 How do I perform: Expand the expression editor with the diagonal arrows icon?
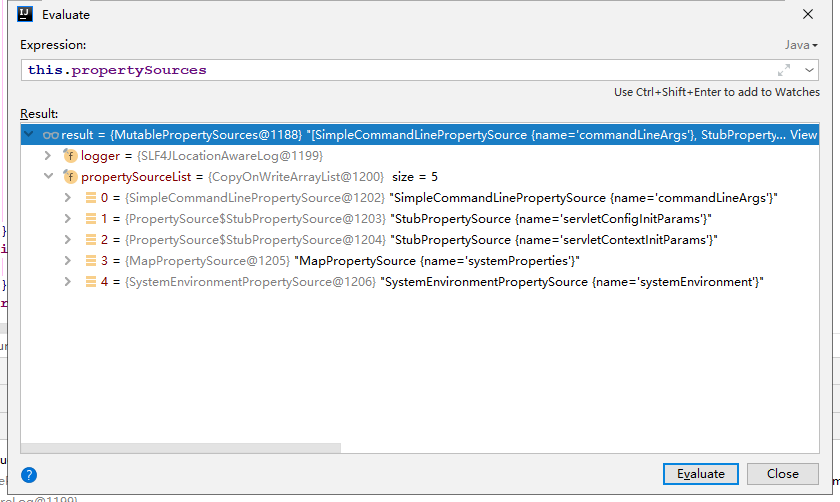(784, 70)
